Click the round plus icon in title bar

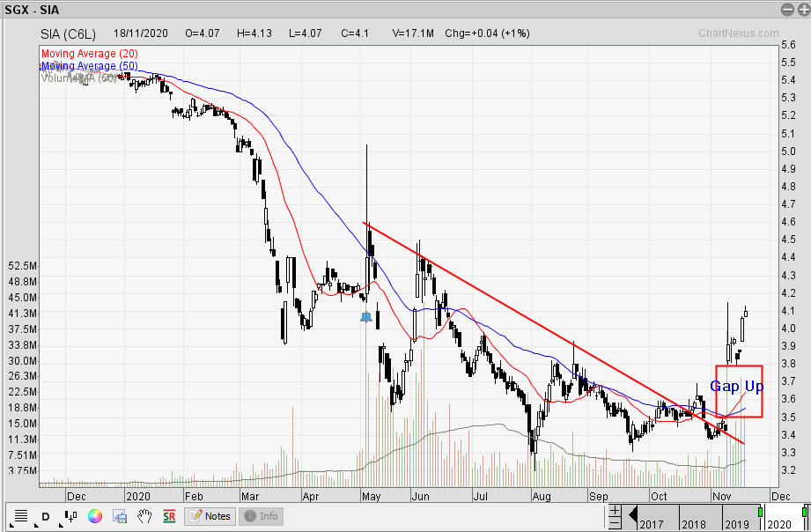[803, 10]
